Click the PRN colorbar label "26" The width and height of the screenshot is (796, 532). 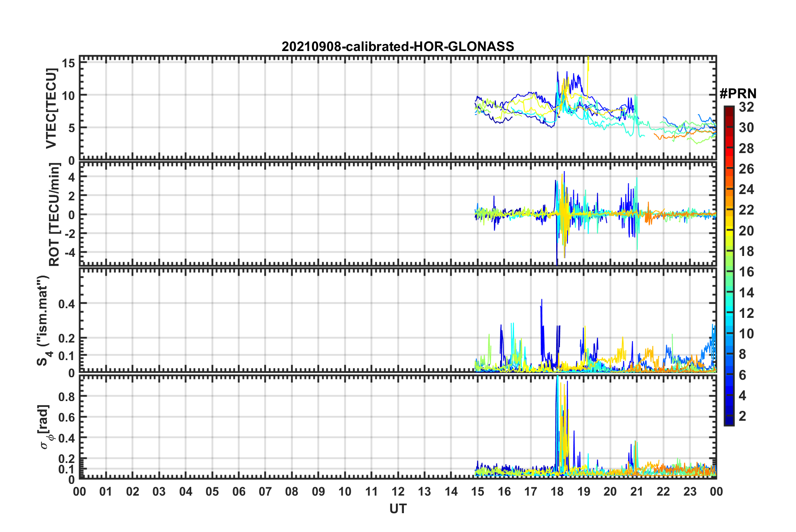[x=747, y=169]
